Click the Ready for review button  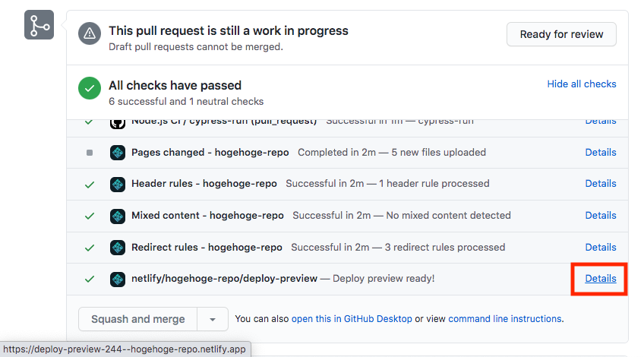click(561, 34)
